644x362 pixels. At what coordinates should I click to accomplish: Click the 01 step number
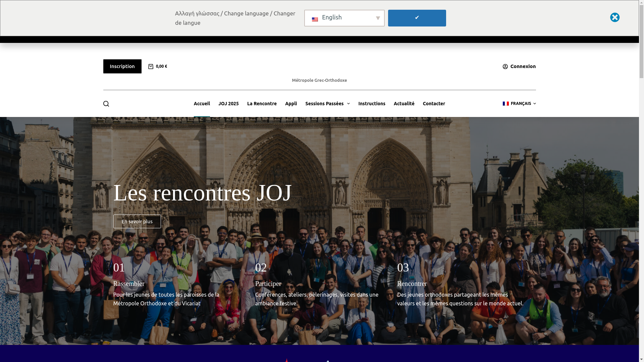(x=119, y=267)
